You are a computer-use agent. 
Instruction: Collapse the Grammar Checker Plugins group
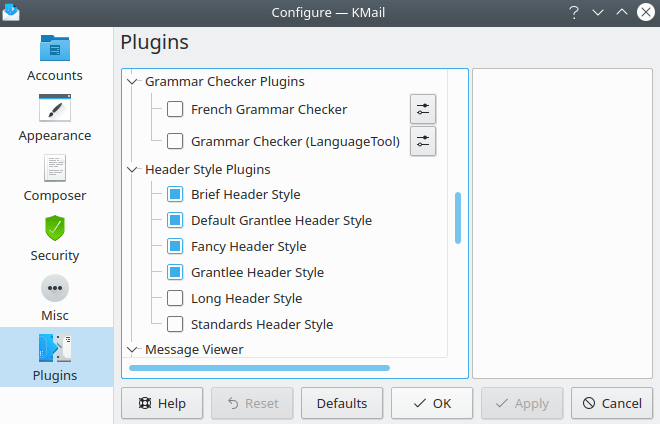(133, 82)
